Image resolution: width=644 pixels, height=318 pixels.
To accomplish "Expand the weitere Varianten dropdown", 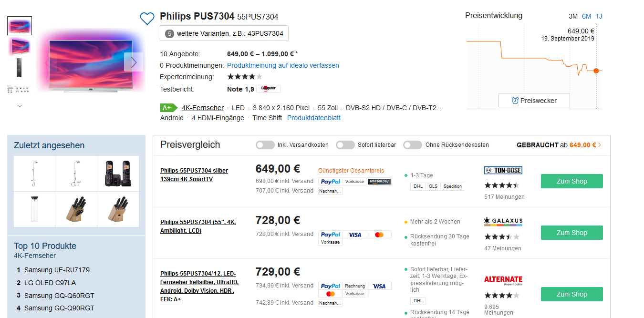I will point(224,33).
